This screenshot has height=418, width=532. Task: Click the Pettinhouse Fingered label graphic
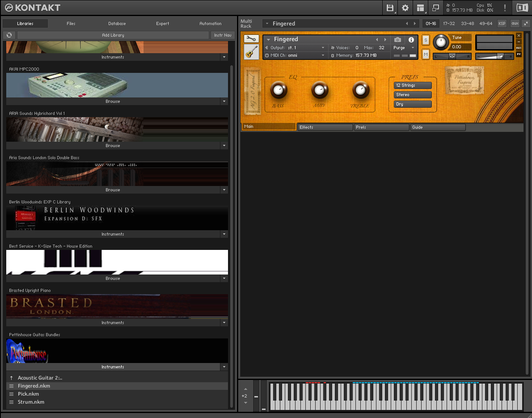464,80
